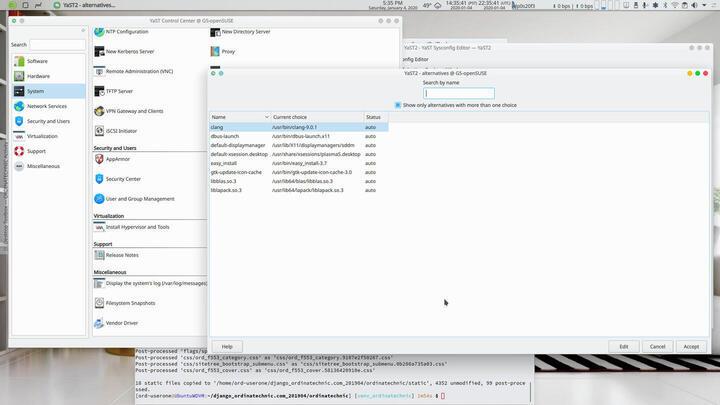Toggle show only alternatives with multiple choices
Screen dimensions: 720x405
pos(398,105)
